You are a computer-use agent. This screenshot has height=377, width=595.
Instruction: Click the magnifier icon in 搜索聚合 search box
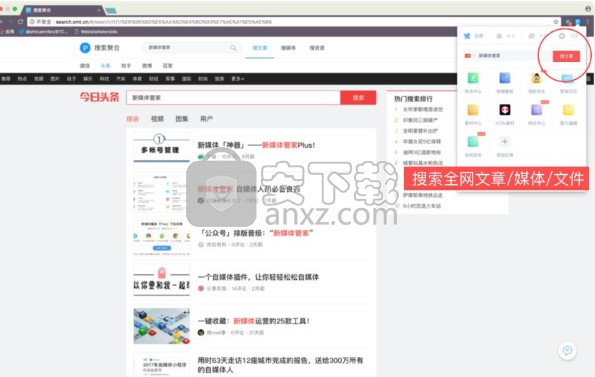233,48
